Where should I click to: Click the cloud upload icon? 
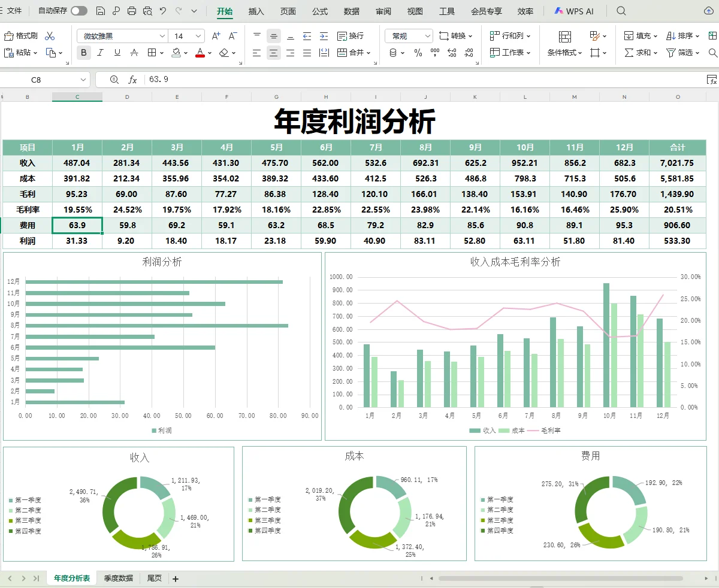point(710,11)
